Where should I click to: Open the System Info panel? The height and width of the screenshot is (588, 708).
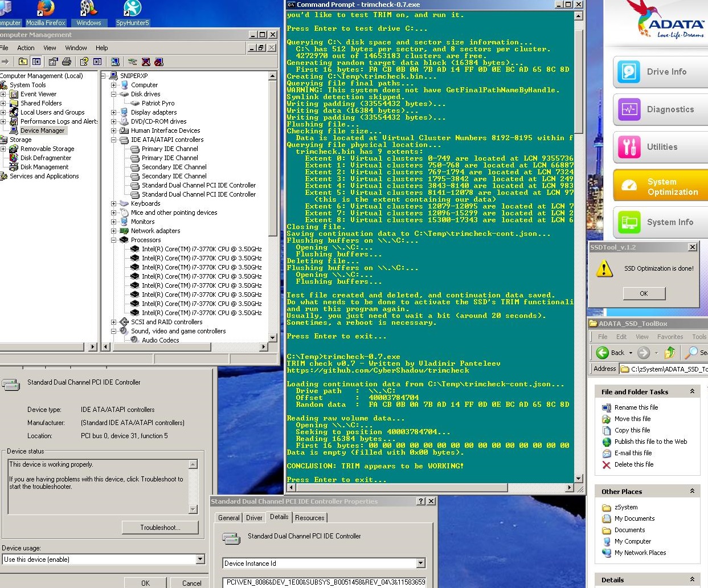click(x=661, y=222)
